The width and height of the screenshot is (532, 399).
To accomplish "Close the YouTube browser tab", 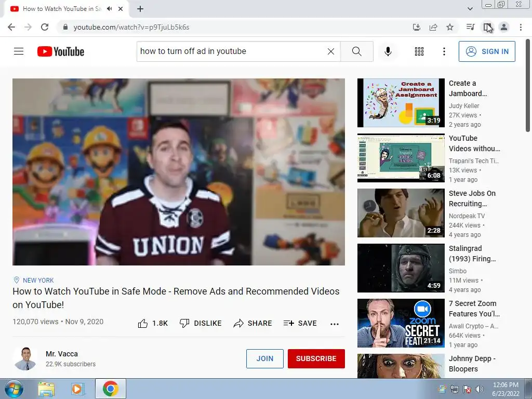I will click(x=121, y=9).
